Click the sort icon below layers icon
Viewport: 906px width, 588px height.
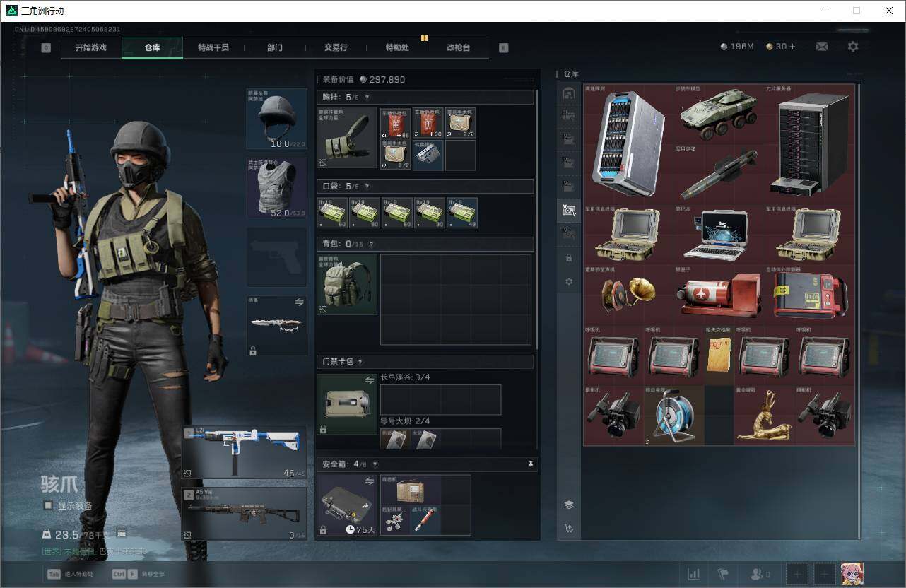tap(569, 528)
